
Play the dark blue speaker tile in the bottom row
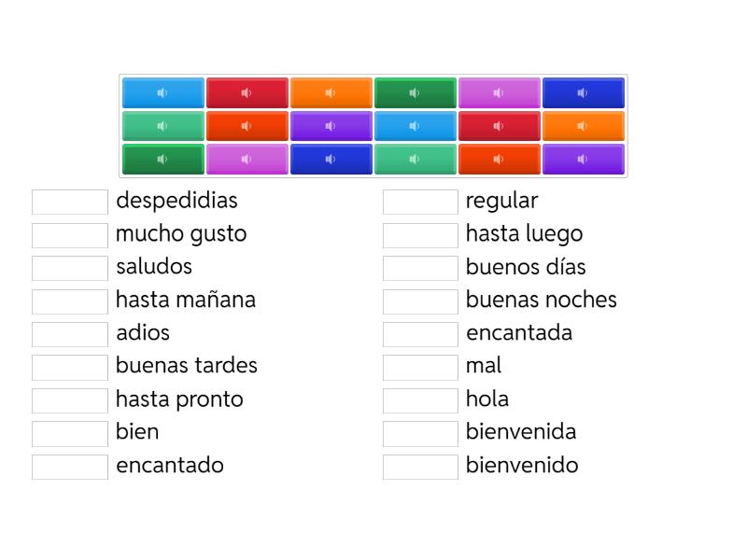[331, 159]
